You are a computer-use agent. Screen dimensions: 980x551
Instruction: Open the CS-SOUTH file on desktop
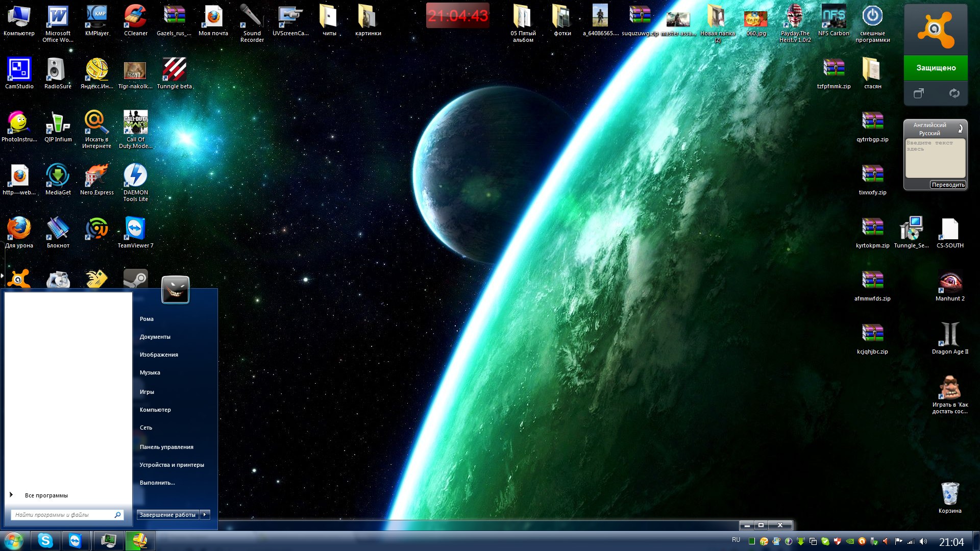click(x=950, y=233)
